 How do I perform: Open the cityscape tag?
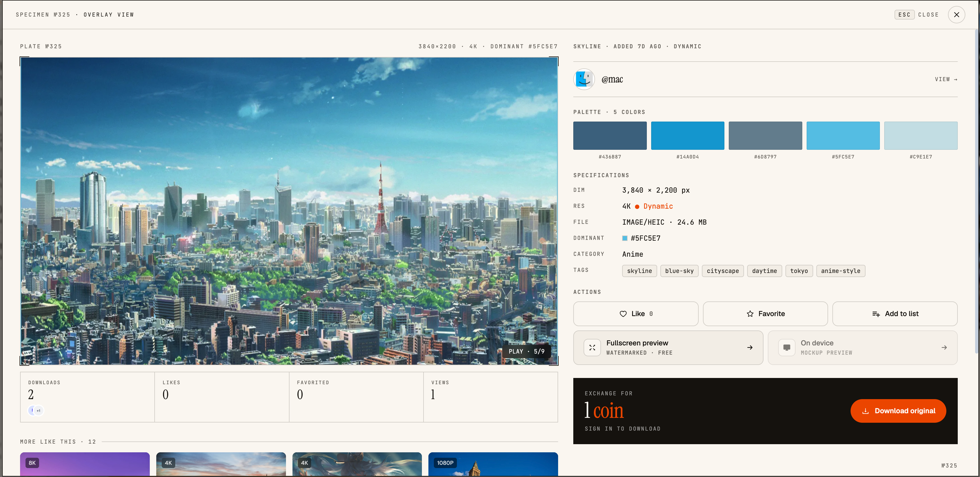tap(723, 271)
